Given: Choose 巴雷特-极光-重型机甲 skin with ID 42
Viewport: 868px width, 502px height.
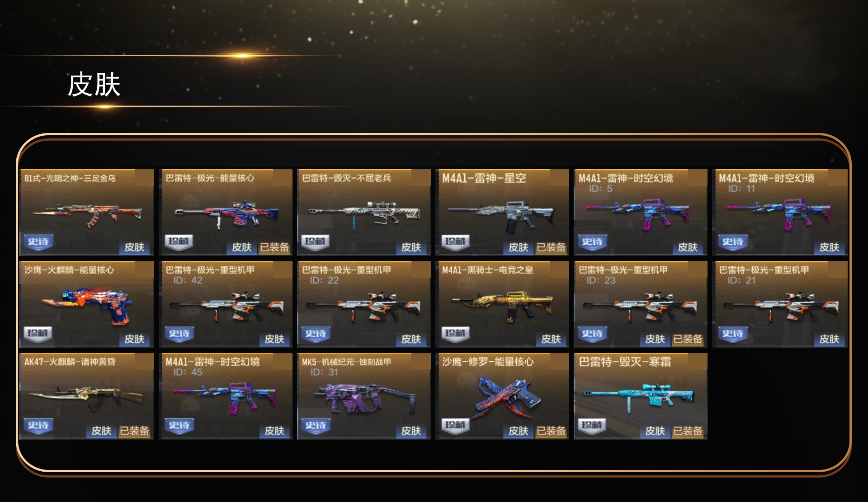Looking at the screenshot, I should pos(226,304).
